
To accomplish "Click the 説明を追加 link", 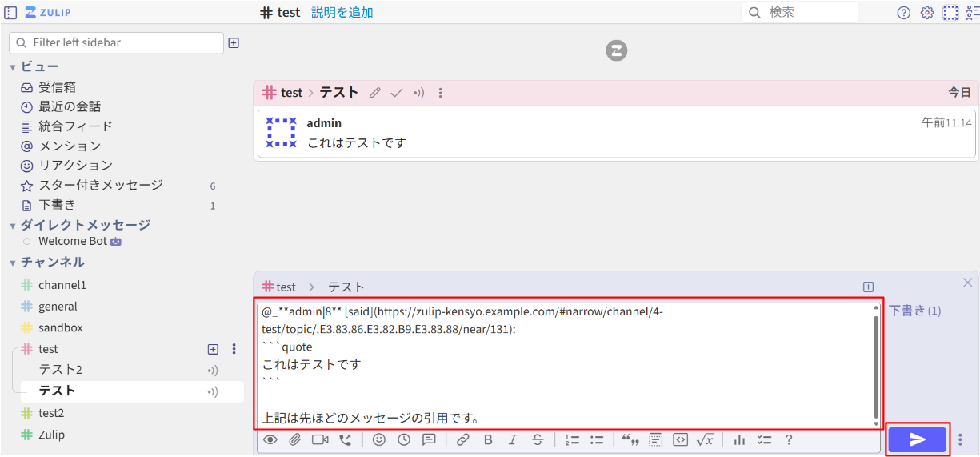I will 342,13.
